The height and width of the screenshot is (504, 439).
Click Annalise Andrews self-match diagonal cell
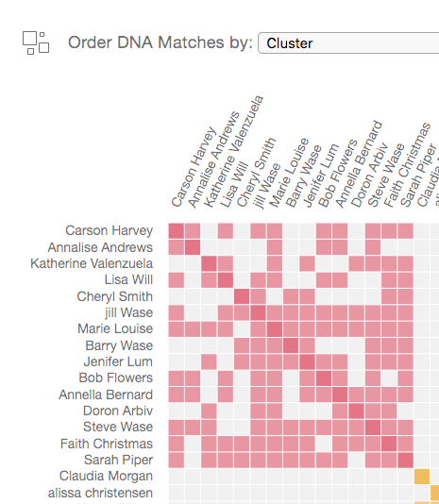click(x=193, y=247)
